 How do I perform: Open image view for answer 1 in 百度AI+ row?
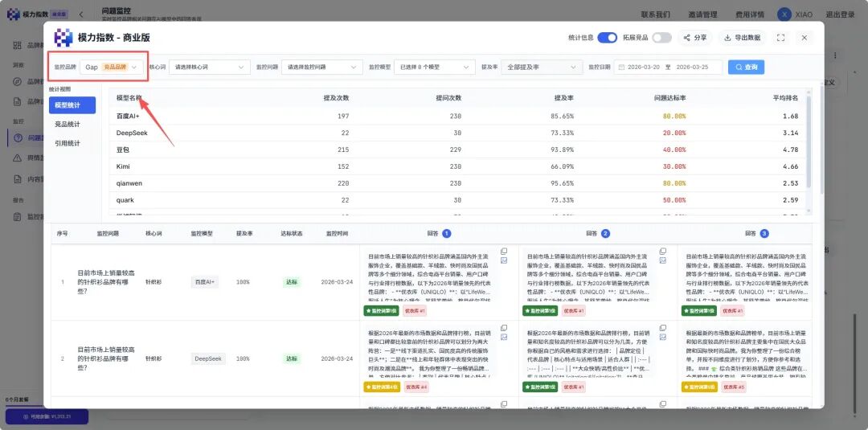(504, 260)
